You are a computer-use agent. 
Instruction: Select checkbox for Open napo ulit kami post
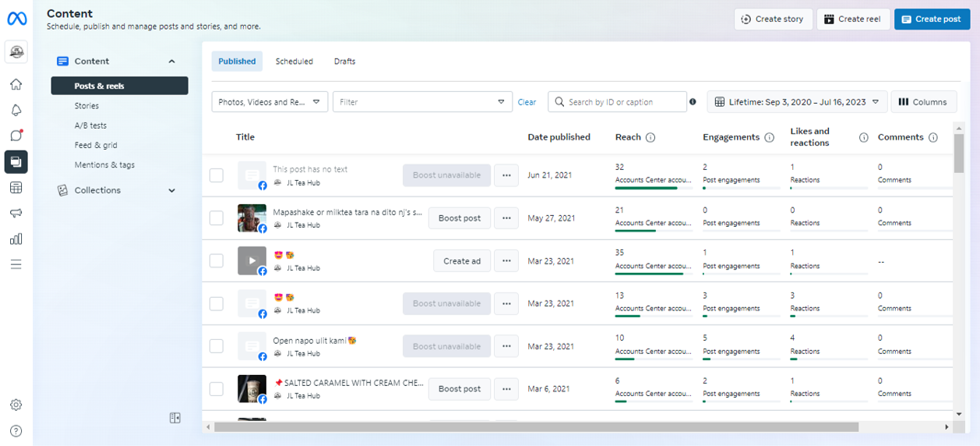217,346
